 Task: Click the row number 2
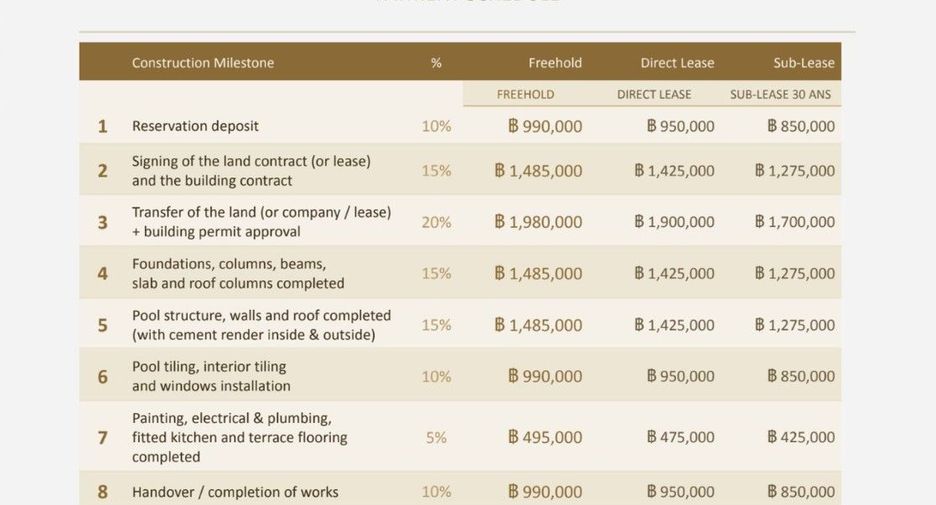pyautogui.click(x=103, y=171)
